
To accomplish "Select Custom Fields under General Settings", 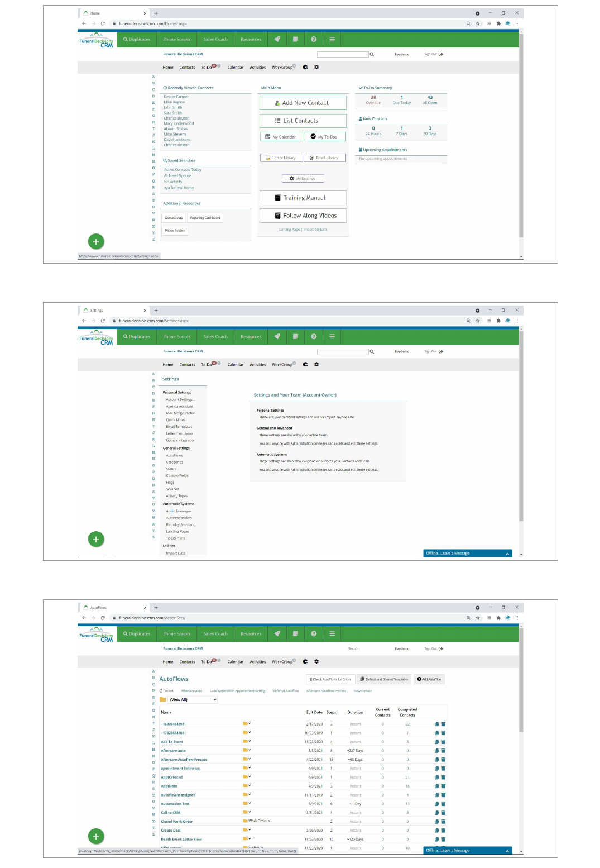I will pyautogui.click(x=177, y=476).
